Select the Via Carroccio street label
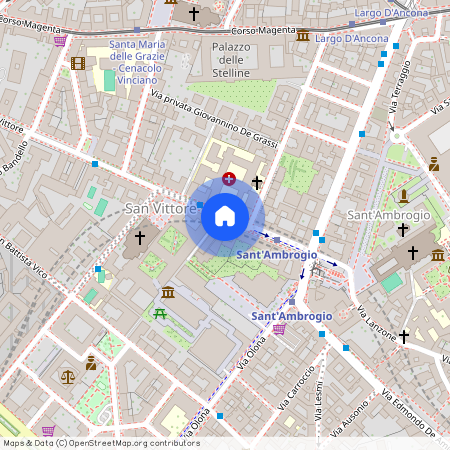Screen dimensions: 450x450 pyautogui.click(x=296, y=388)
